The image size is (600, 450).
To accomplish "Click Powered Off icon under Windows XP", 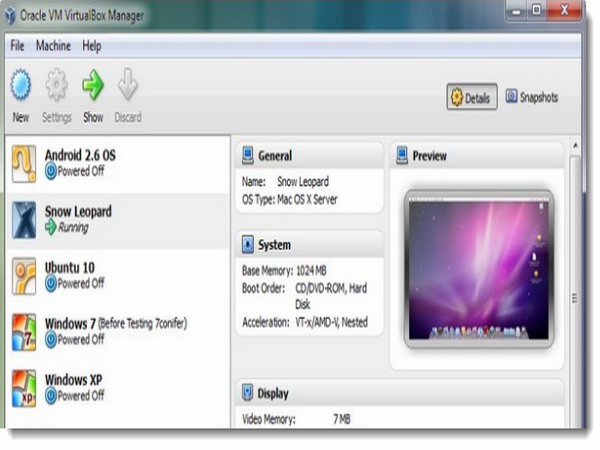I will tap(51, 396).
